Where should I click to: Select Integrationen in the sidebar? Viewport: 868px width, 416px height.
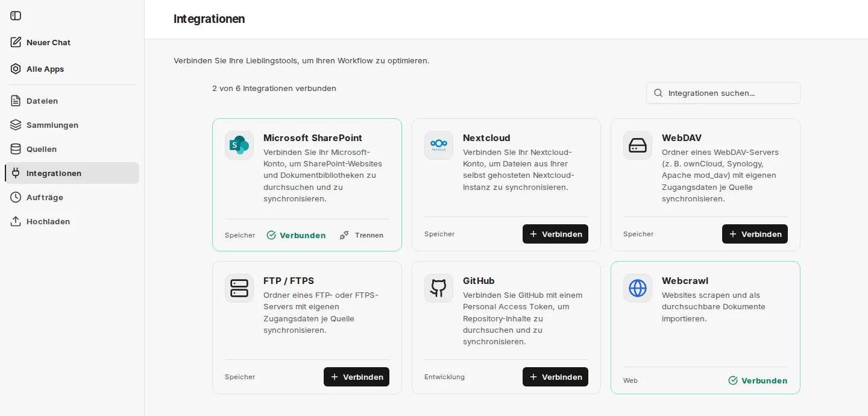tap(72, 173)
